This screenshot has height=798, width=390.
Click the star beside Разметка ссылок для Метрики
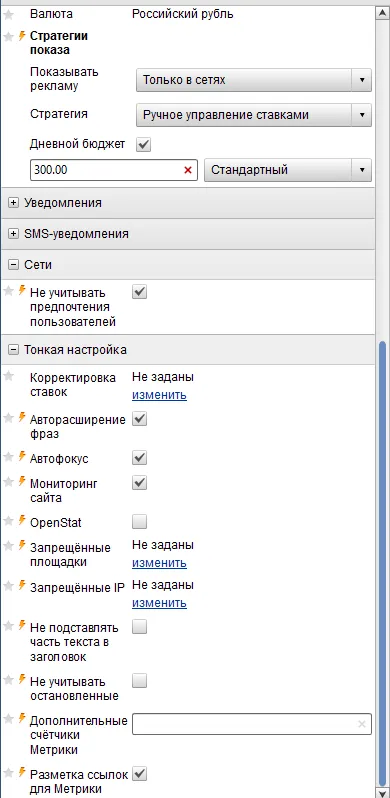8,773
